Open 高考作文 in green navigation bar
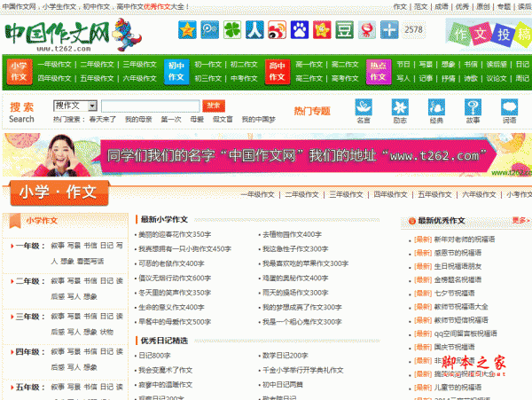This screenshot has width=532, height=400. (x=345, y=79)
